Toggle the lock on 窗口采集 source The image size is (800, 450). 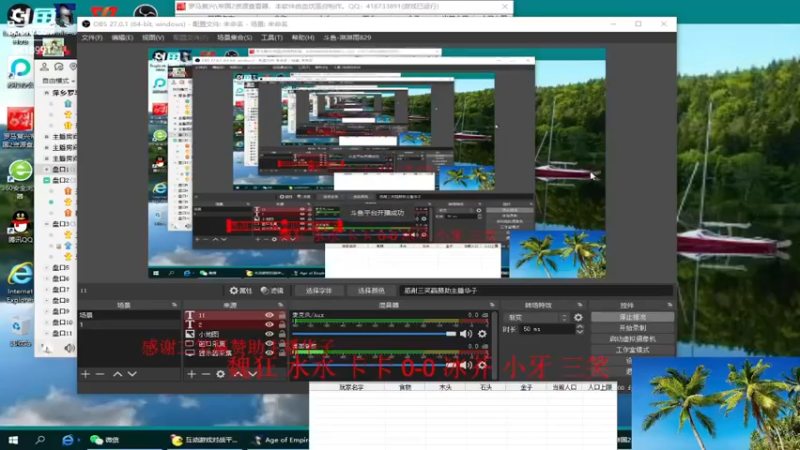point(282,343)
